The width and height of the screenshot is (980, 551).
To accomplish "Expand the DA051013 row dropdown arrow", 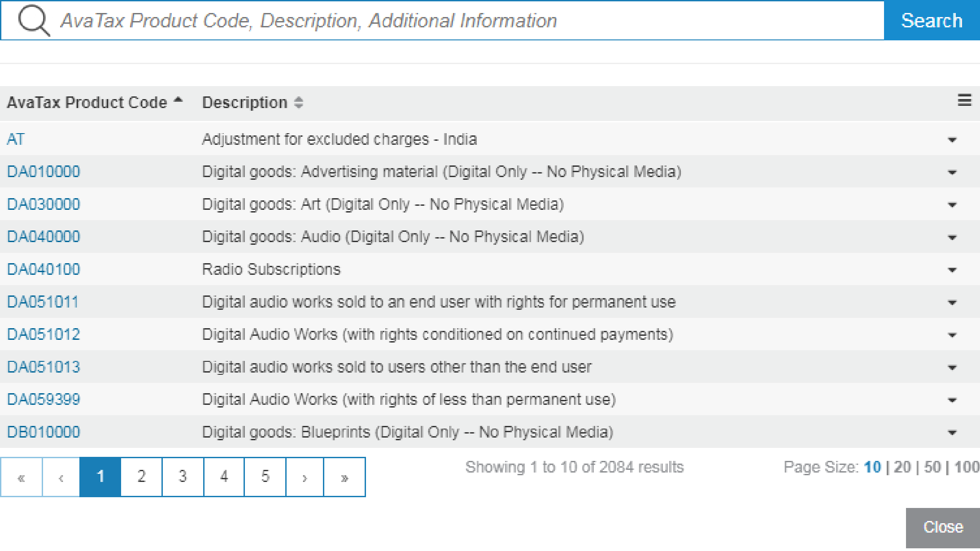I will point(952,368).
